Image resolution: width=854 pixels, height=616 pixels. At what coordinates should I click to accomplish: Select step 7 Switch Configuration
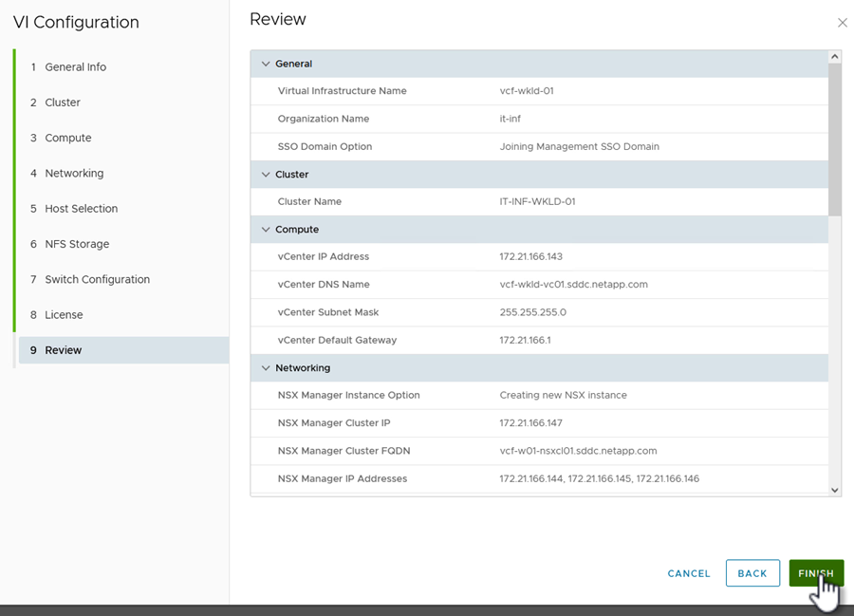pos(97,280)
